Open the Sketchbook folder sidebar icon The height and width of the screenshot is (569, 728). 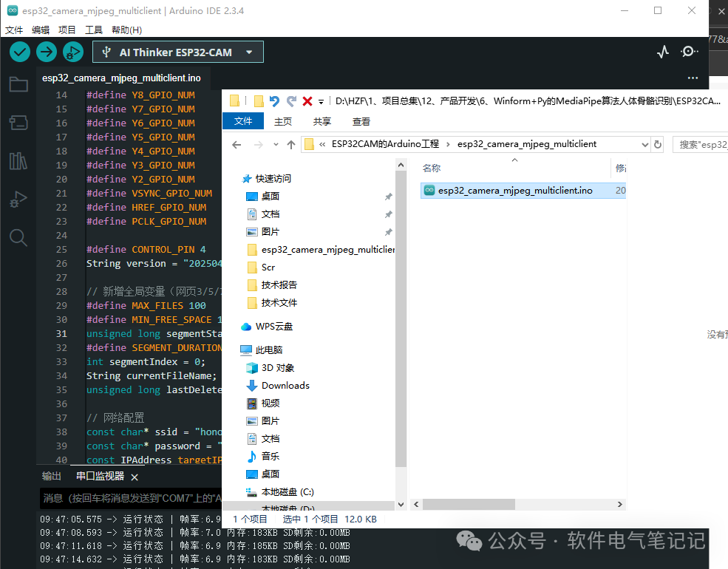click(18, 84)
